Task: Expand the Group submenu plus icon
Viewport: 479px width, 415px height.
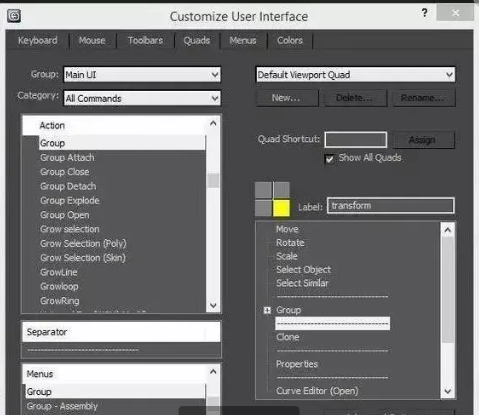Action: (x=267, y=310)
